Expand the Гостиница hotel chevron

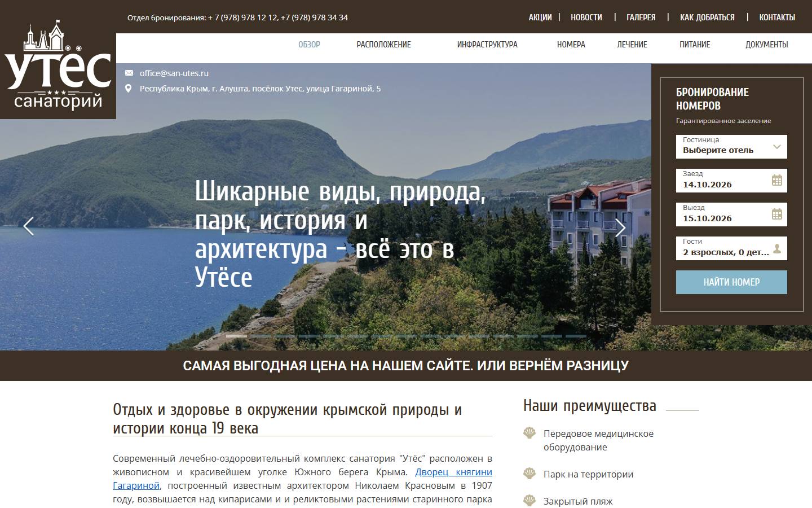coord(777,147)
